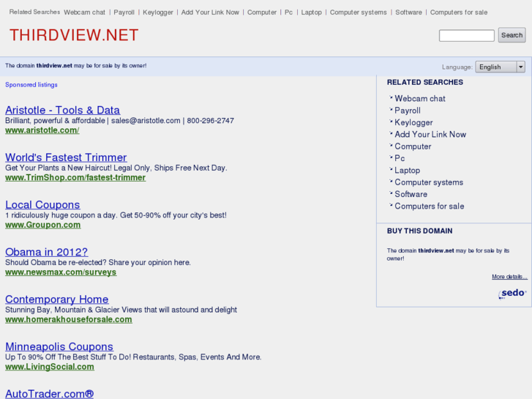
Task: Click 'Up To 90% Off' description text
Action: (x=133, y=357)
